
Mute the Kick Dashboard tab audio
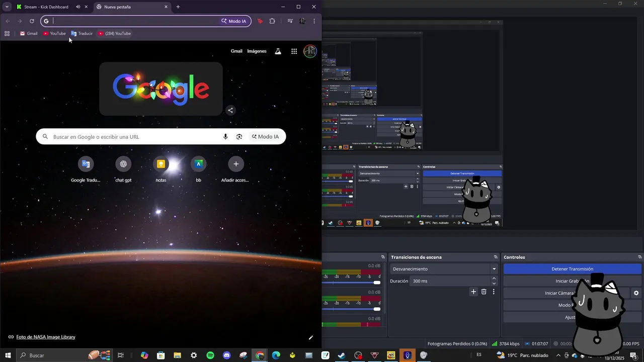(78, 7)
